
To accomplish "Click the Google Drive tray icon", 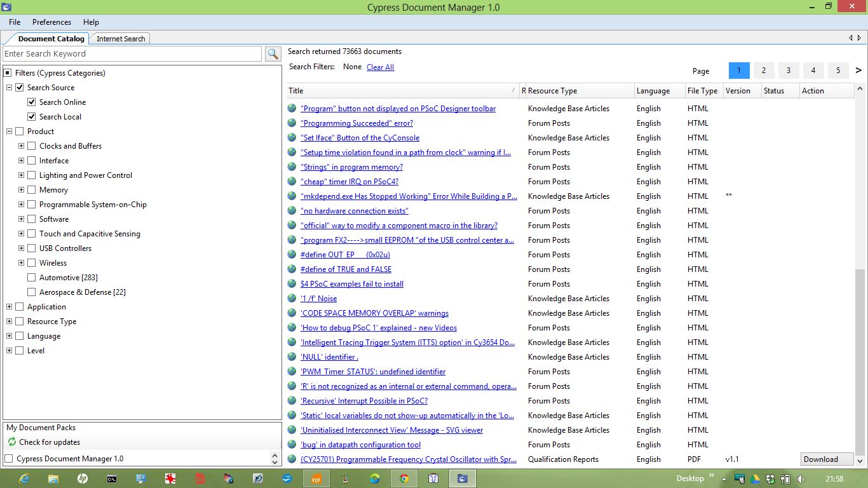I will pos(755,479).
